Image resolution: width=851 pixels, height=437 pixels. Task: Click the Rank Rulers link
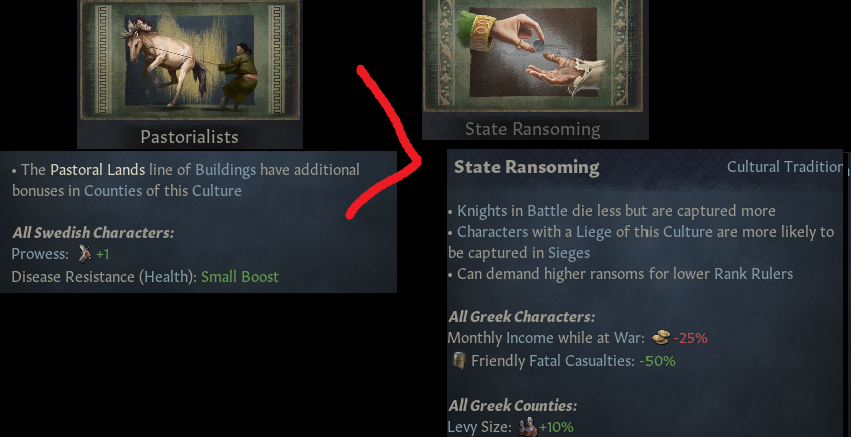[752, 274]
